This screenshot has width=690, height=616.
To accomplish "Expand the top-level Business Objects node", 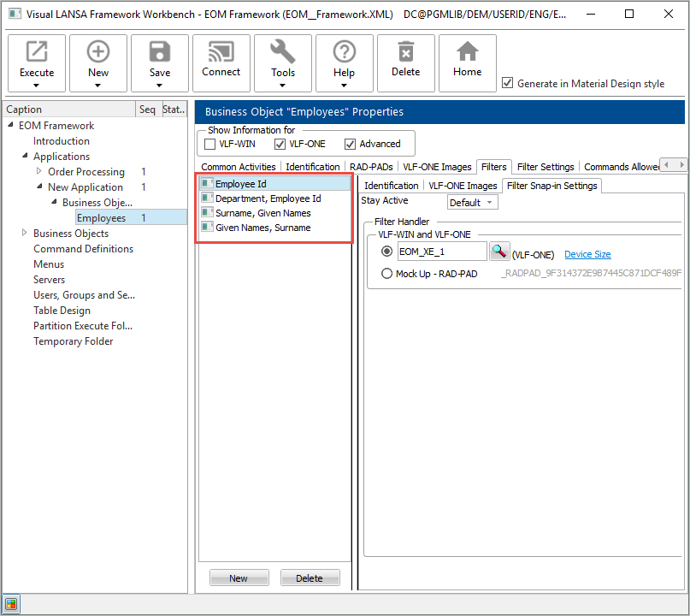I will [x=25, y=233].
